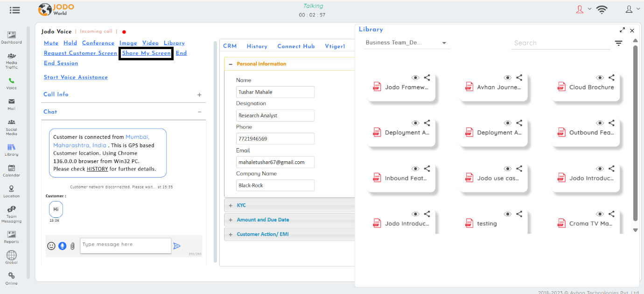Image resolution: width=644 pixels, height=294 pixels.
Task: Share the testing document
Action: click(519, 214)
